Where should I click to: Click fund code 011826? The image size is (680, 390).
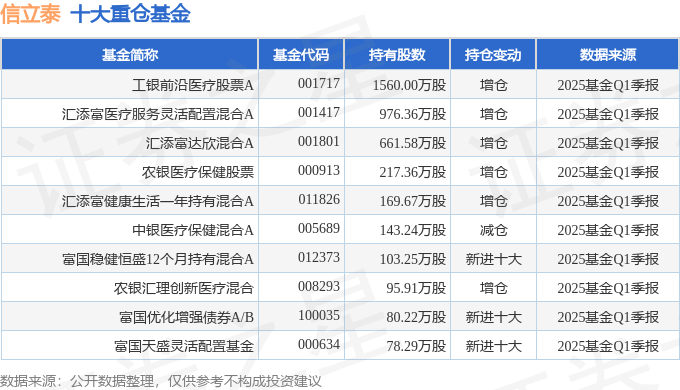319,199
